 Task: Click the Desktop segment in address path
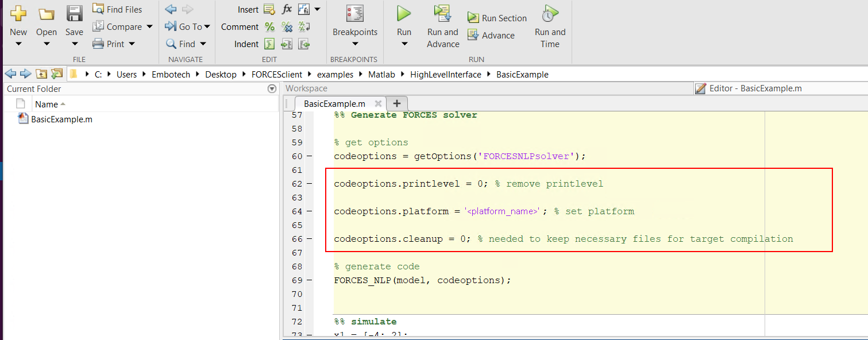click(221, 75)
